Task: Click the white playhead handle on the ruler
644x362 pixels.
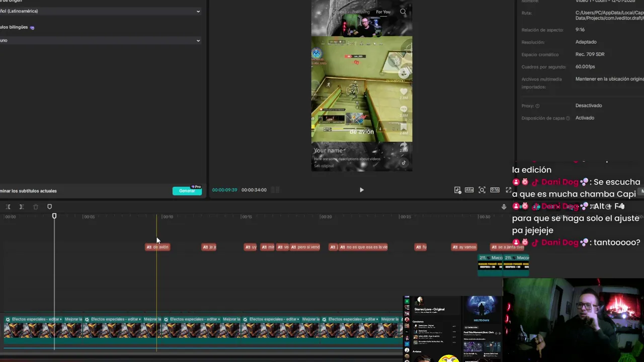Action: coord(54,216)
